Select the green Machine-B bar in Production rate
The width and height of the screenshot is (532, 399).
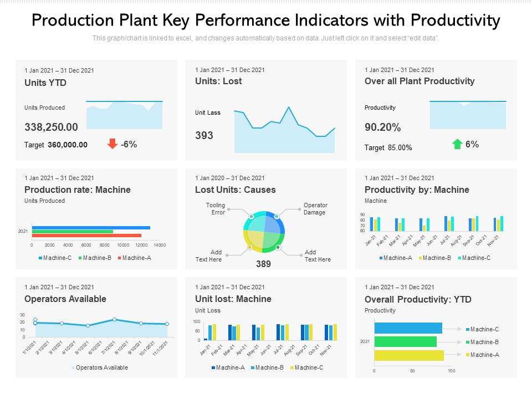(73, 232)
